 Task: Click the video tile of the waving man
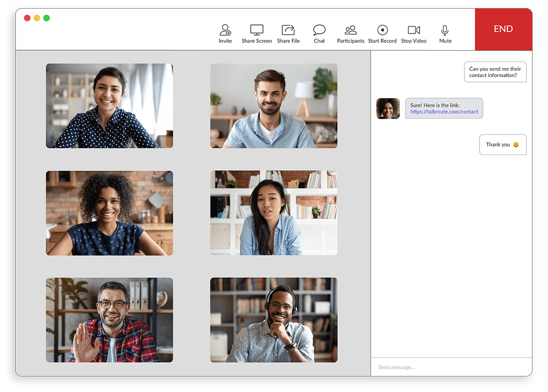point(109,320)
